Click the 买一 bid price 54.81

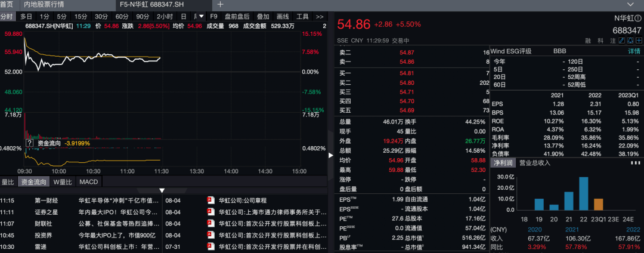[407, 73]
